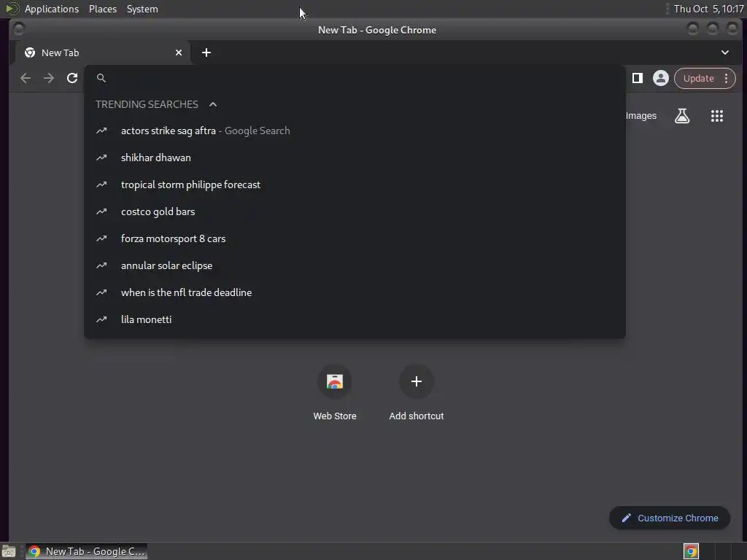
Task: Click the magnifier icon in the address bar
Action: (x=101, y=78)
